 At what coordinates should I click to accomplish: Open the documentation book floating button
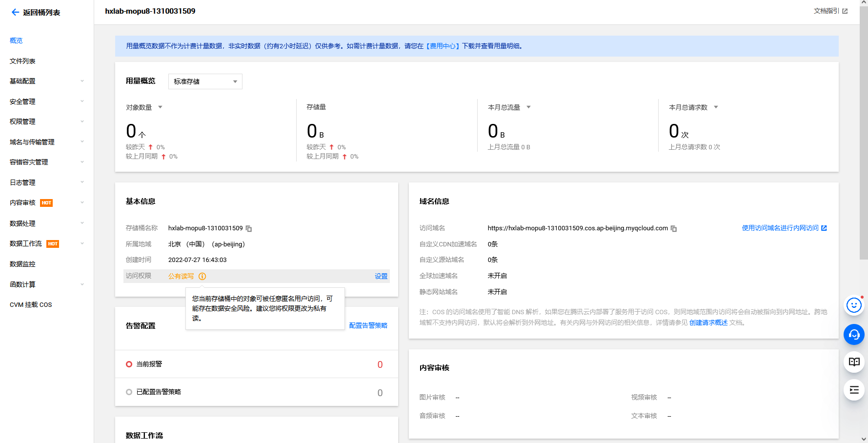(854, 362)
